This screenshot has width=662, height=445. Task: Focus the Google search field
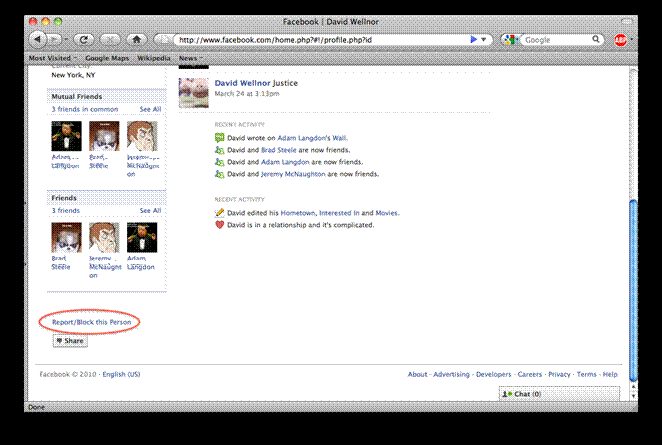click(x=556, y=40)
